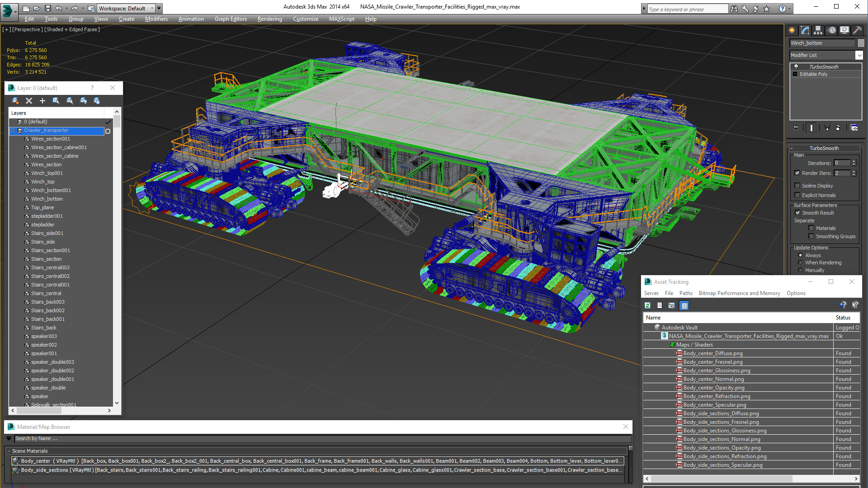Collapse the Crawler_transporter layer tree
Viewport: 868px width, 488px height.
pos(13,131)
